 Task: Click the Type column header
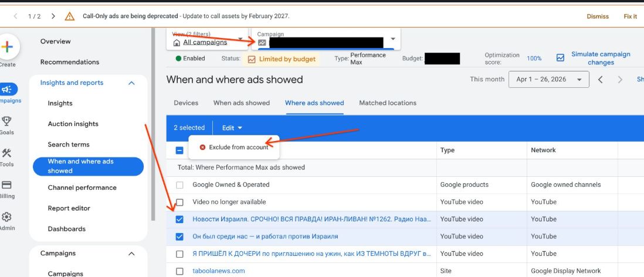[448, 150]
